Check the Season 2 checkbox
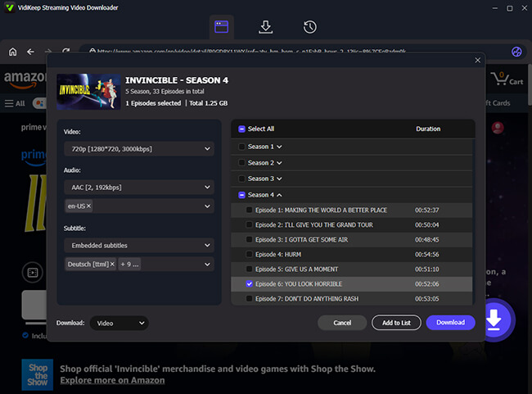532x394 pixels. 241,163
